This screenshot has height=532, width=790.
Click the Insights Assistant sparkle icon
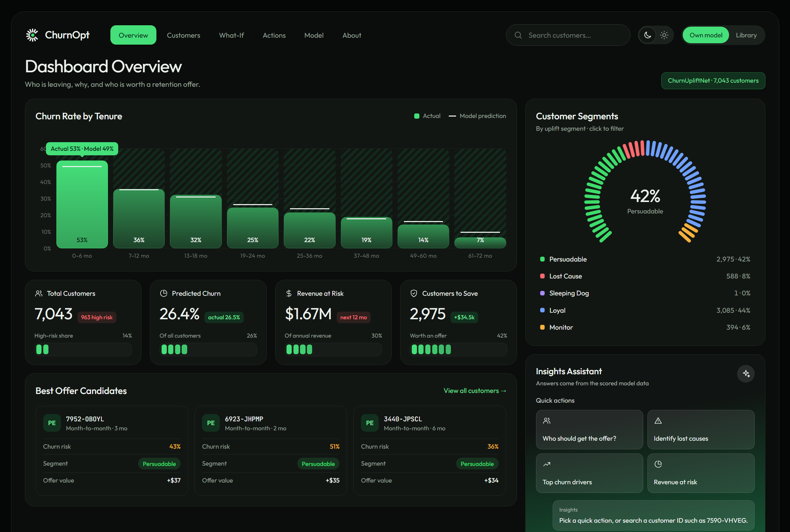pos(746,374)
